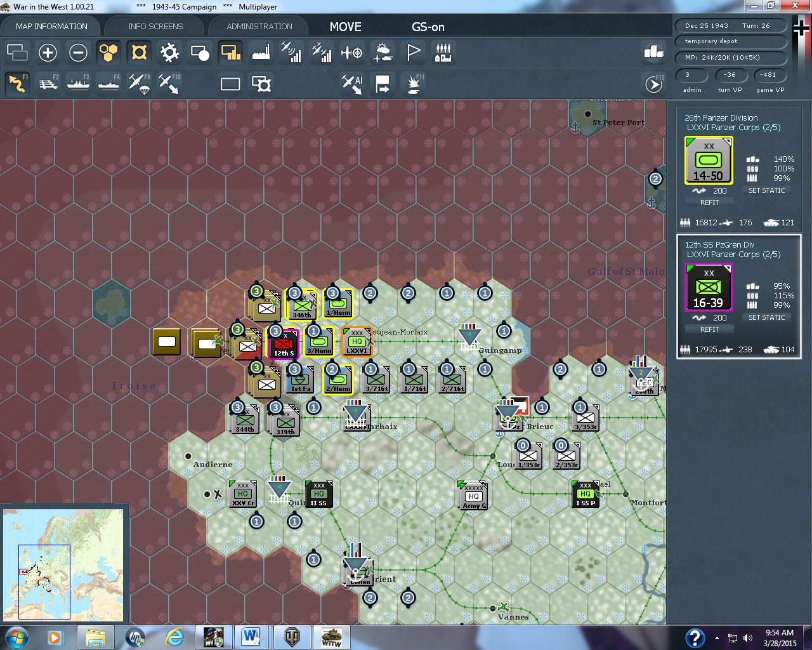Toggle the weather overlay icon

383,52
